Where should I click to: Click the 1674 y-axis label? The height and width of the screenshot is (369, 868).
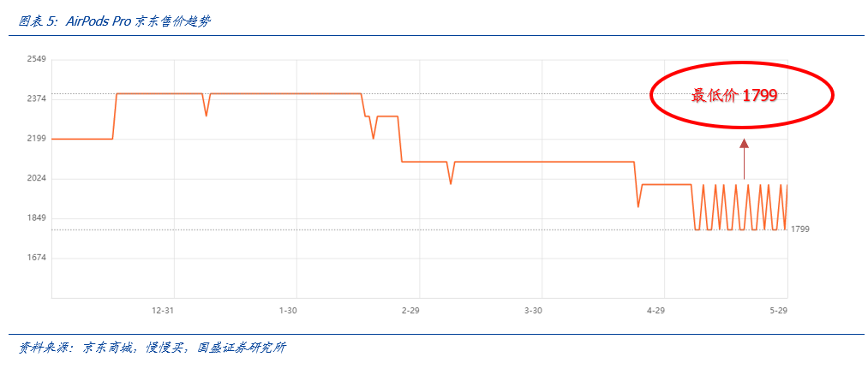tap(37, 258)
